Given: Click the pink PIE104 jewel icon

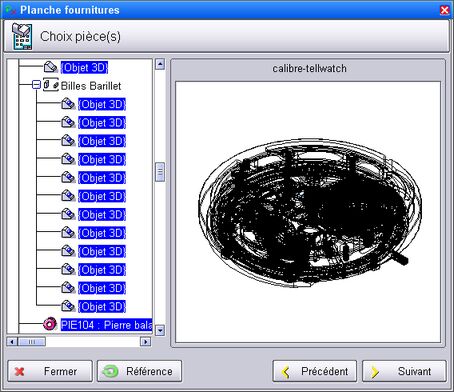Looking at the screenshot, I should (50, 324).
